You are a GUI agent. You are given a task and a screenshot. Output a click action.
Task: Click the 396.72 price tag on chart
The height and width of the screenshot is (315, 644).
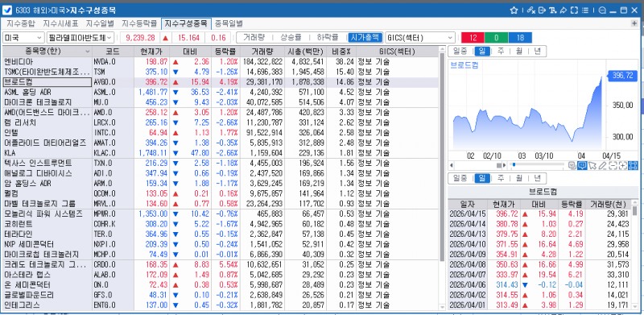(x=622, y=76)
